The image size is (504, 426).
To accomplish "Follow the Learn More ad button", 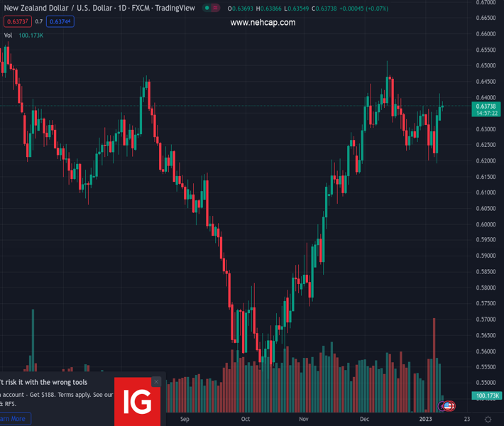I will (x=14, y=419).
